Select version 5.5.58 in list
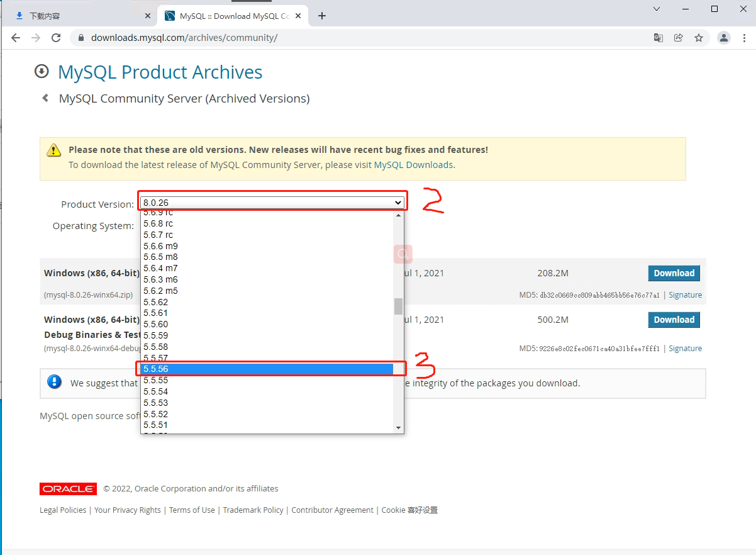The height and width of the screenshot is (555, 756). click(x=267, y=347)
